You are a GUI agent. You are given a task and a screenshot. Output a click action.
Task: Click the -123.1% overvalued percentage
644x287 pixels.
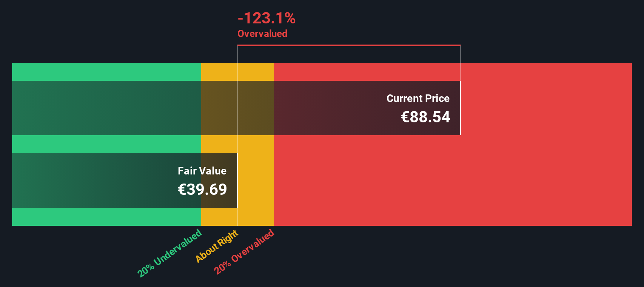[x=267, y=18]
